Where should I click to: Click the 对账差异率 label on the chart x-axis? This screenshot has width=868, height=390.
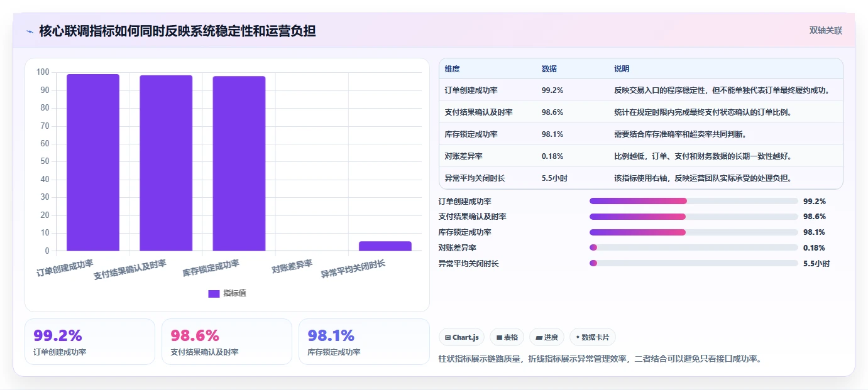coord(292,266)
